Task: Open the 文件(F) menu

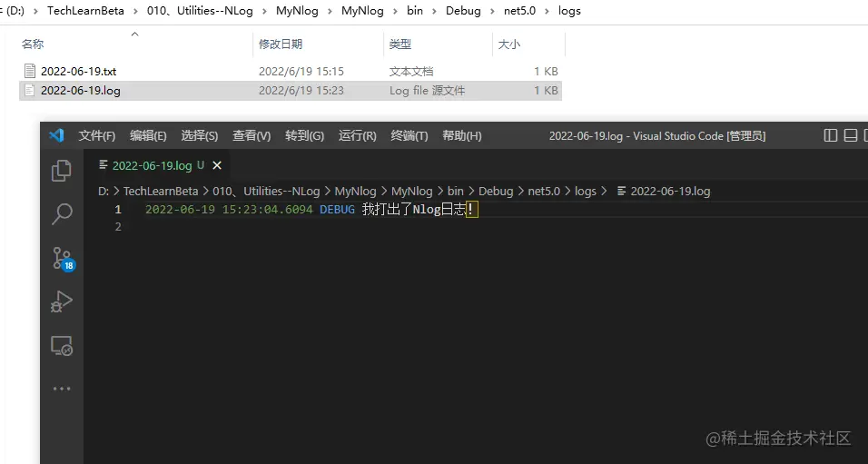Action: coord(97,135)
